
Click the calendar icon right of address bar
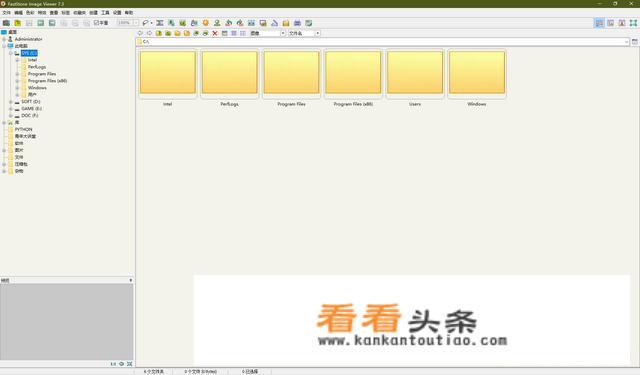635,42
